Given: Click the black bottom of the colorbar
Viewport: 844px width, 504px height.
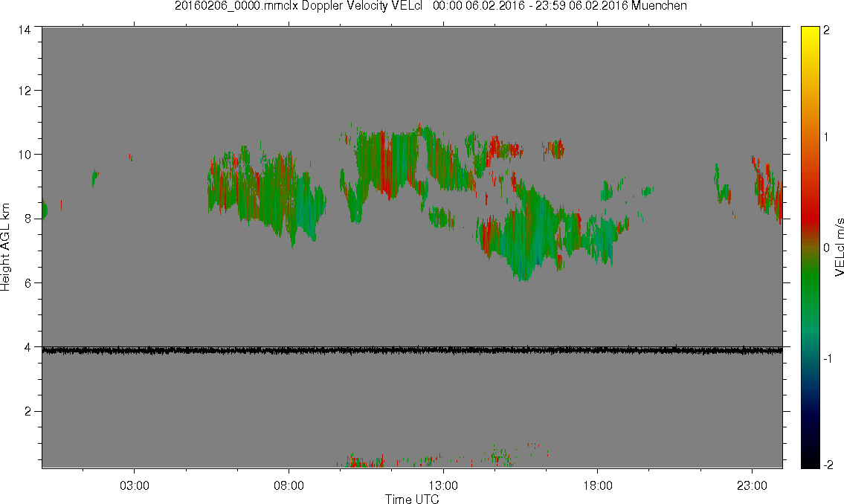Looking at the screenshot, I should (x=810, y=457).
